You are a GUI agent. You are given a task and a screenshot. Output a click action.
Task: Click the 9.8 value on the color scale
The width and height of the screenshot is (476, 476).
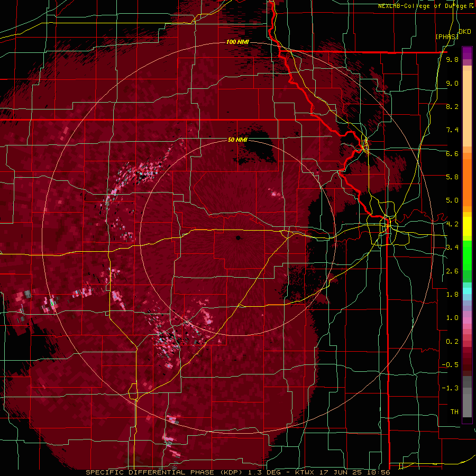(452, 59)
